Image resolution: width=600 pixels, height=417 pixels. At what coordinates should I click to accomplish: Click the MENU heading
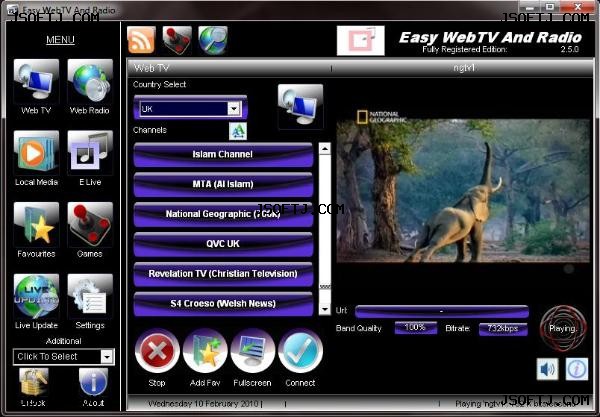tap(60, 40)
